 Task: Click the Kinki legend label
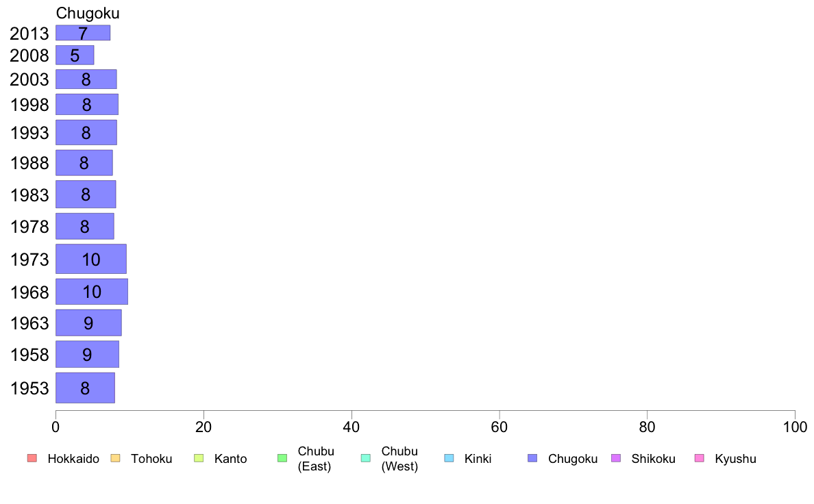coord(478,459)
